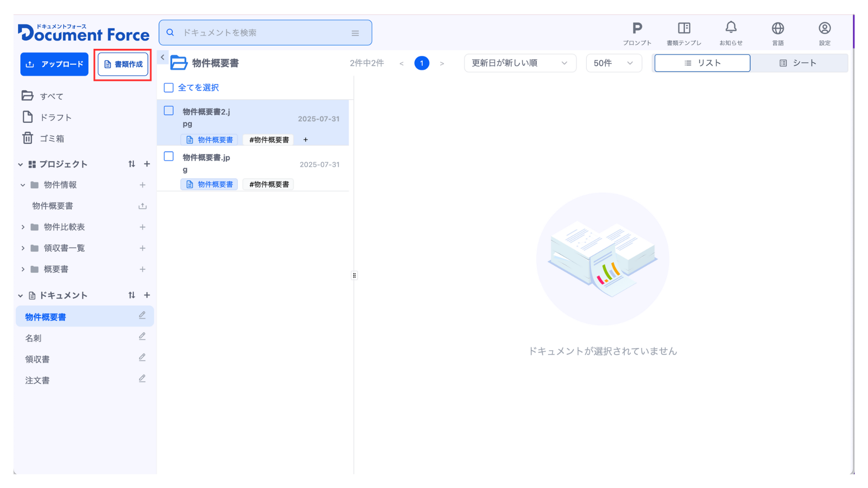Click the アップロード button
The height and width of the screenshot is (488, 868).
click(54, 64)
